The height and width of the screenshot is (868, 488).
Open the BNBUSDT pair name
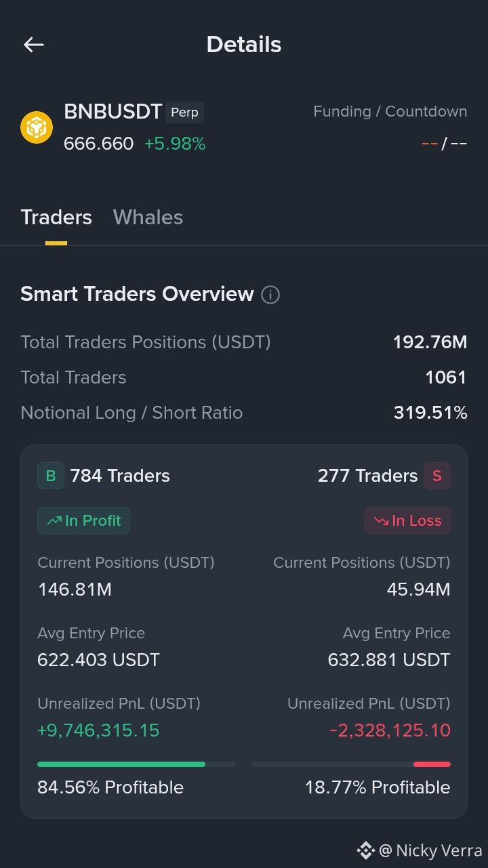(x=113, y=112)
